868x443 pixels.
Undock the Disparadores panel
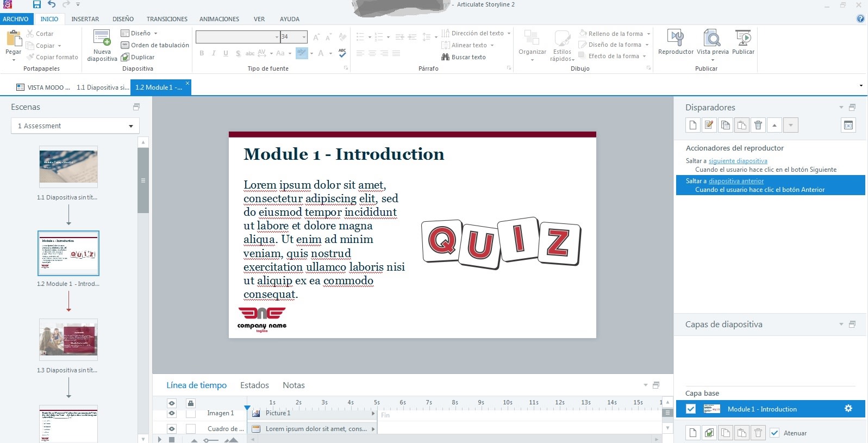[852, 108]
